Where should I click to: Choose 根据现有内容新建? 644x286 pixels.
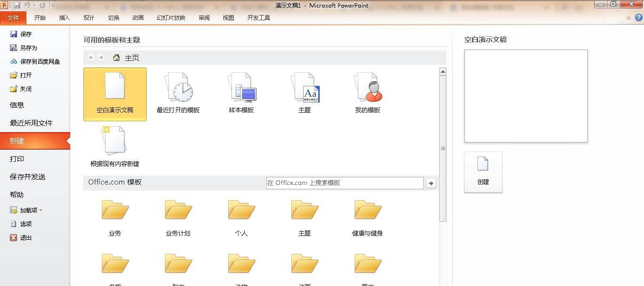115,147
